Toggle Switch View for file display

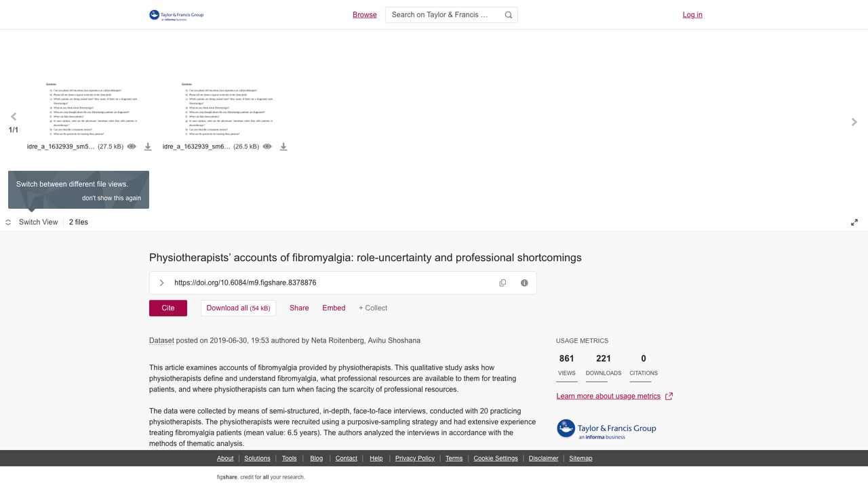[x=32, y=222]
